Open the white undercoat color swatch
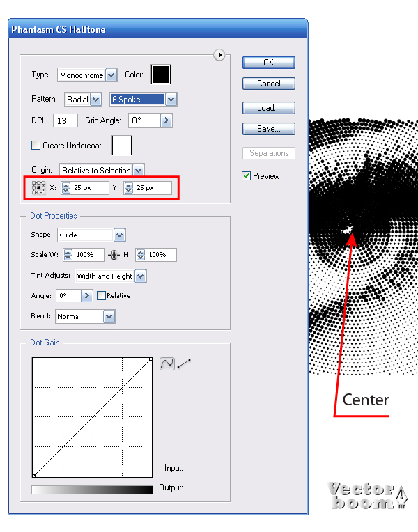418x532 pixels. (121, 146)
